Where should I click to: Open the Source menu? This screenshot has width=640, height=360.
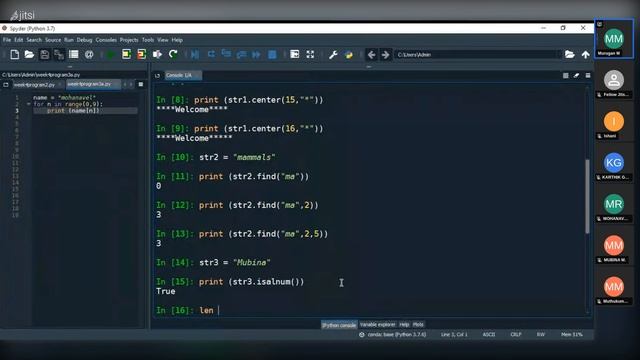tap(53, 40)
